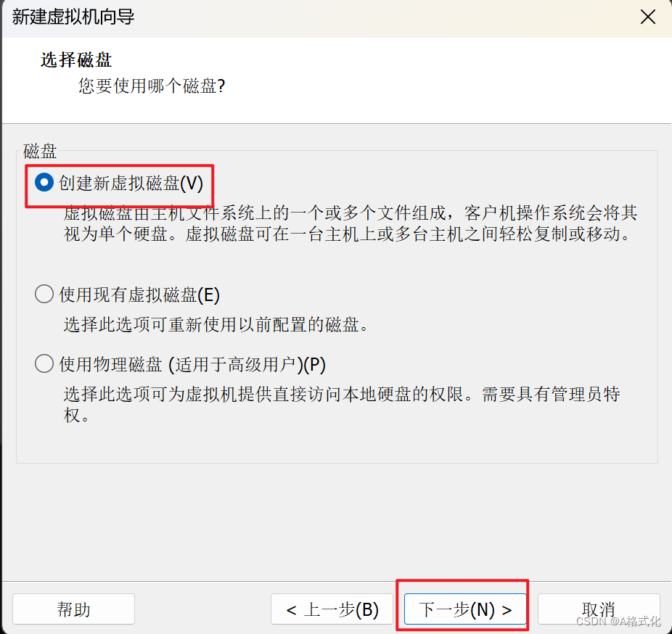Image resolution: width=672 pixels, height=634 pixels.
Task: Click the 选择磁盘 heading
Action: point(76,60)
